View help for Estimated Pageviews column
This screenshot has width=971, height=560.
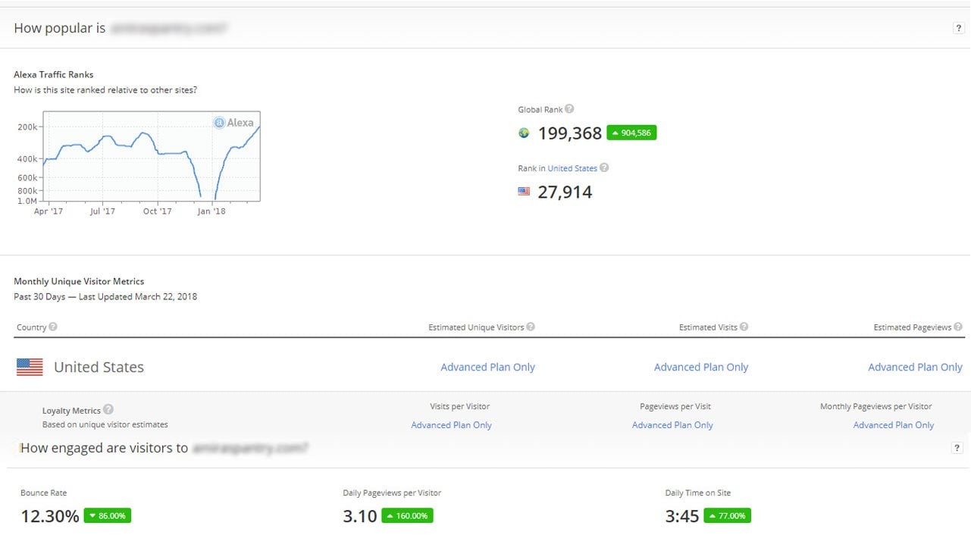[x=959, y=327]
